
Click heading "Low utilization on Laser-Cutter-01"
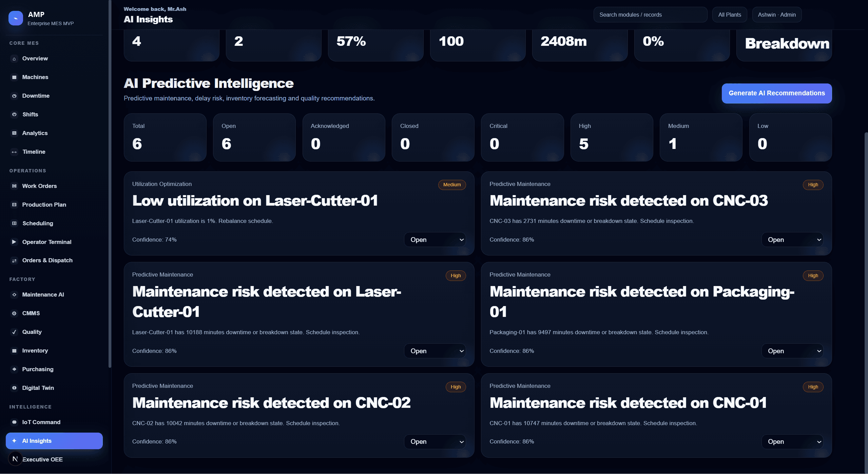[x=255, y=201]
